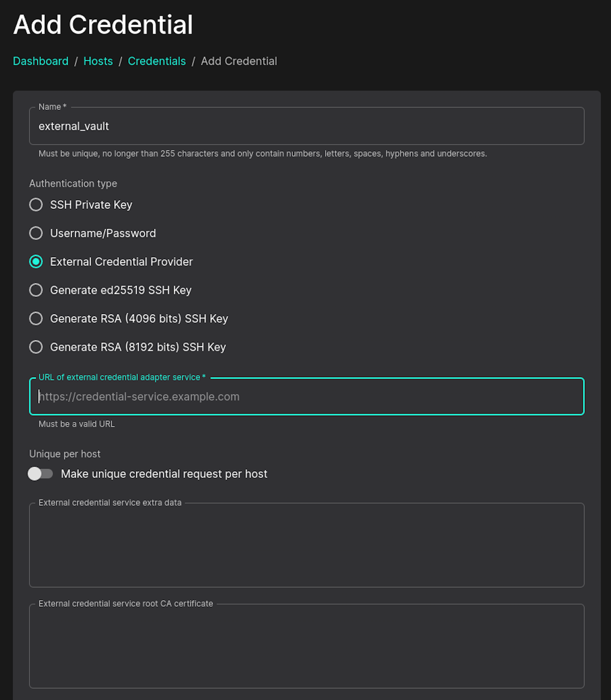611x700 pixels.
Task: Navigate to Hosts via breadcrumb
Action: [x=98, y=61]
